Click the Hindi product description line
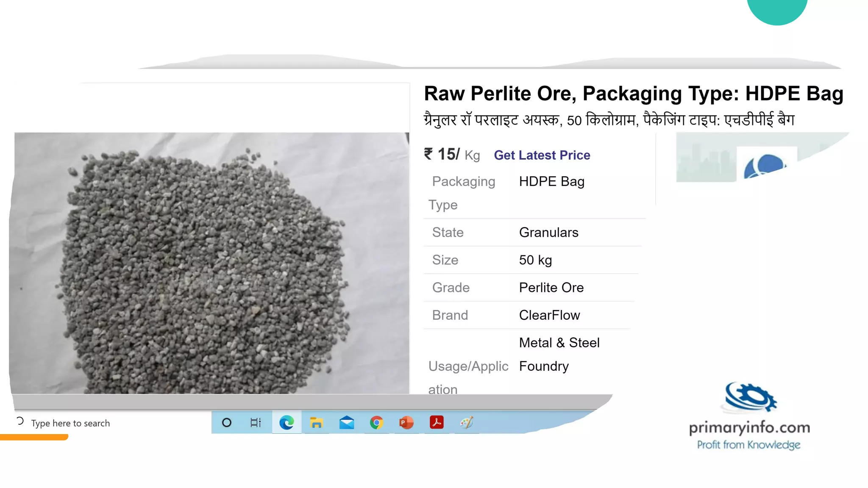The width and height of the screenshot is (868, 488). pyautogui.click(x=609, y=120)
